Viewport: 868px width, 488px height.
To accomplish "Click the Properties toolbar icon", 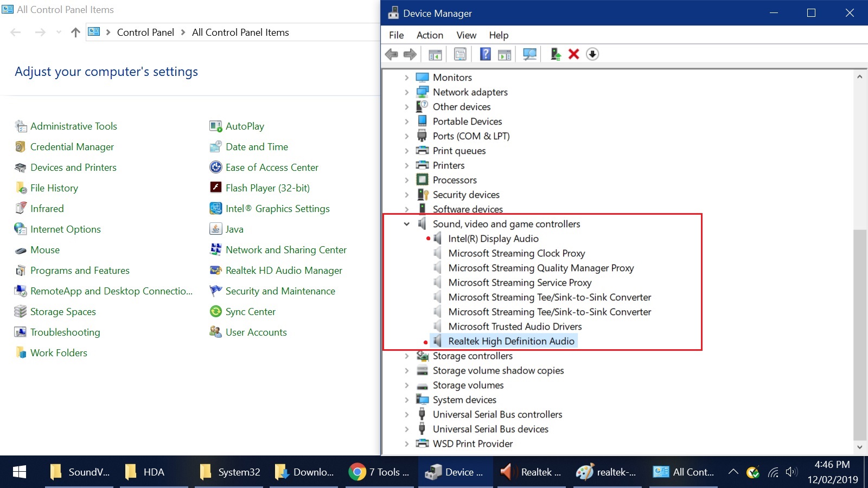I will coord(459,54).
